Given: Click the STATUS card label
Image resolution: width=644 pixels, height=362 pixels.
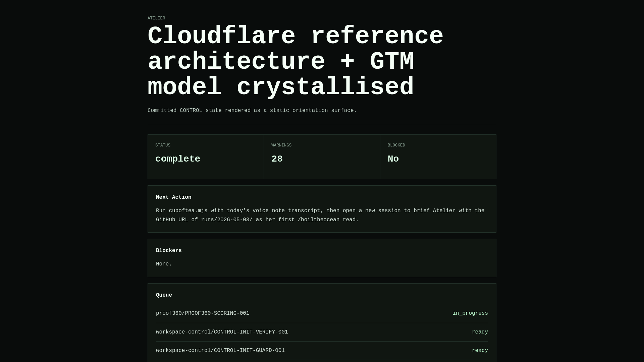Looking at the screenshot, I should [163, 145].
